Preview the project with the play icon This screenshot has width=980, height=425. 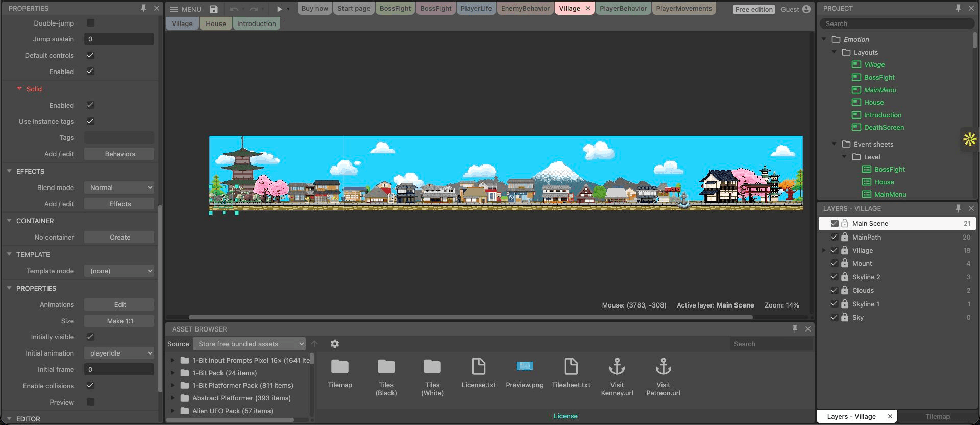(x=279, y=9)
